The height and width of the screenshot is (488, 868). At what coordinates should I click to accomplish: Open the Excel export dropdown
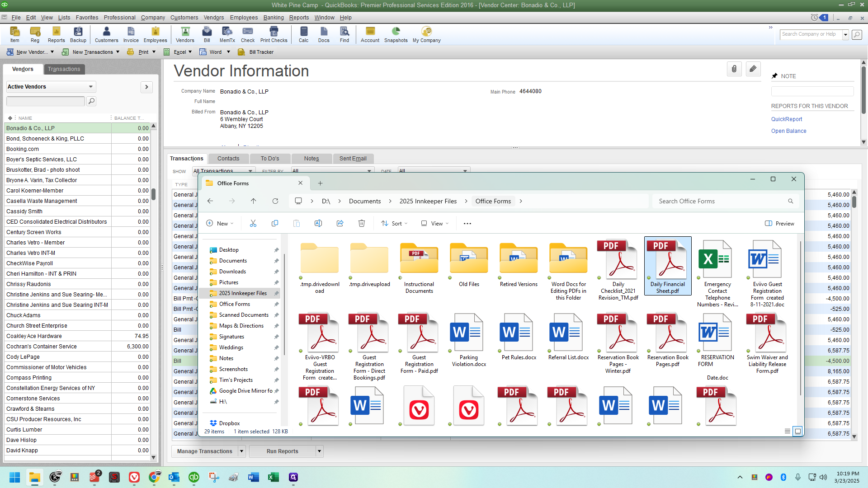click(190, 52)
